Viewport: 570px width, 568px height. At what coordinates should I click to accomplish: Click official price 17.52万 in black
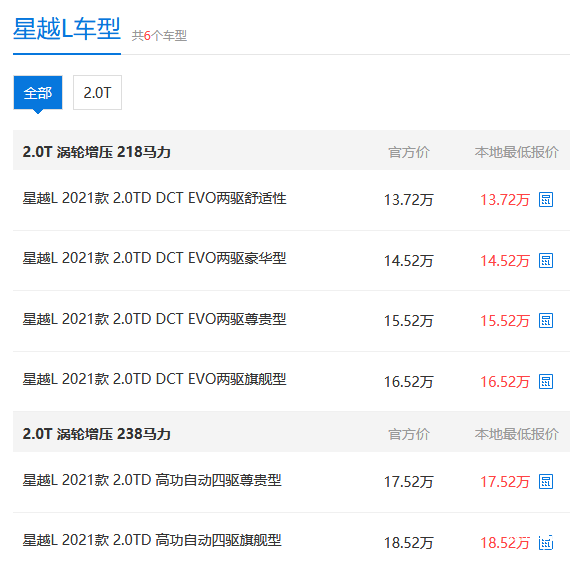point(409,482)
